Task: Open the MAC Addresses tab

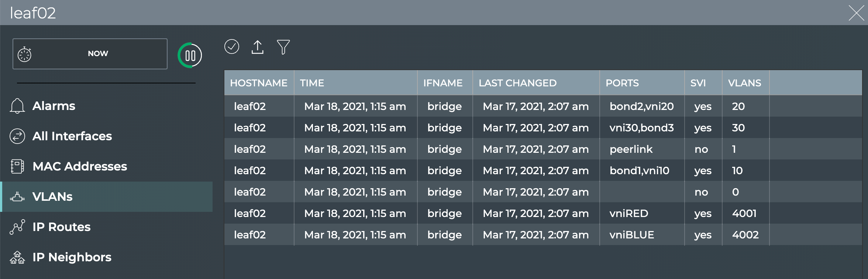Action: [x=80, y=166]
